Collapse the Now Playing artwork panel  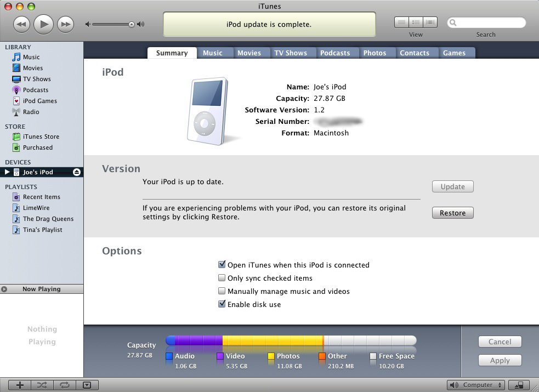[4, 289]
